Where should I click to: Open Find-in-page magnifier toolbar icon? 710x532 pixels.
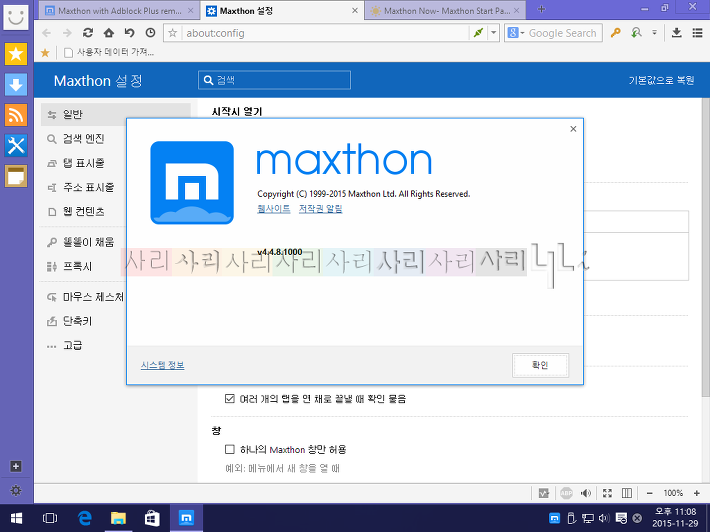pyautogui.click(x=637, y=33)
